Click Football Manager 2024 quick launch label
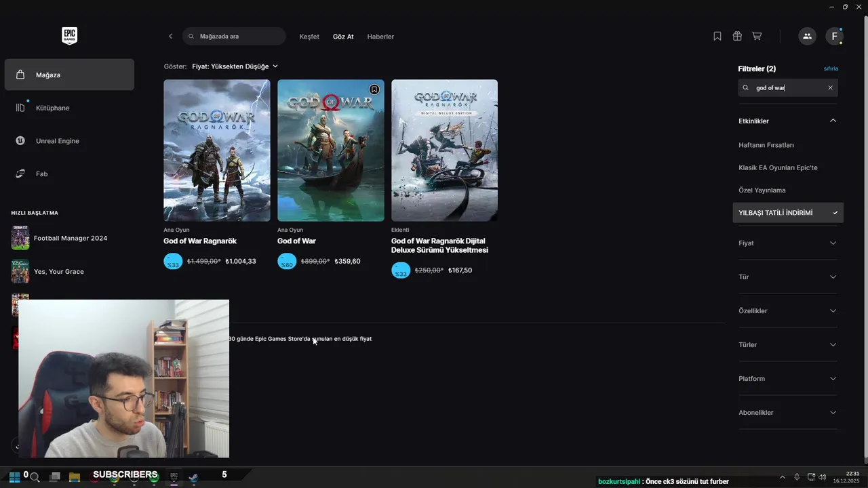868x488 pixels. coord(71,238)
